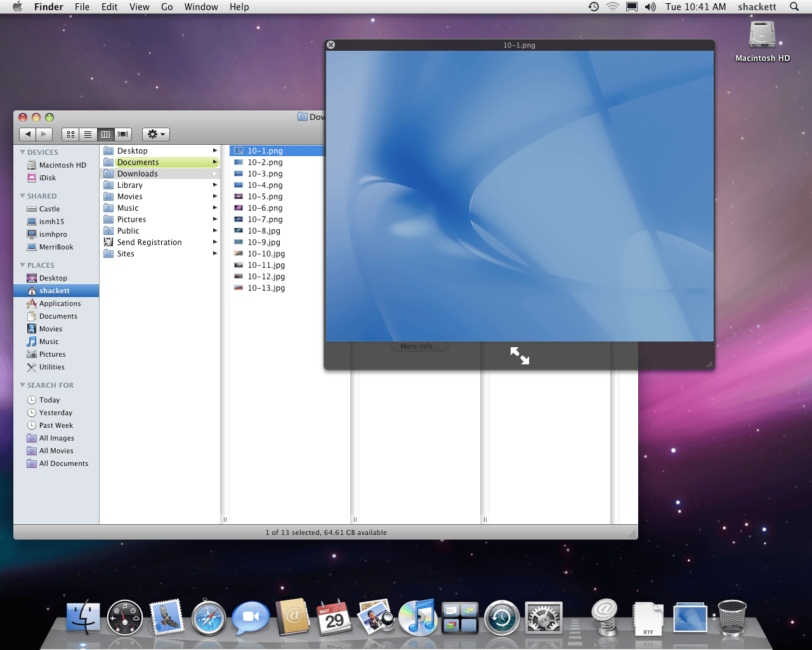Open the File menu

(82, 7)
